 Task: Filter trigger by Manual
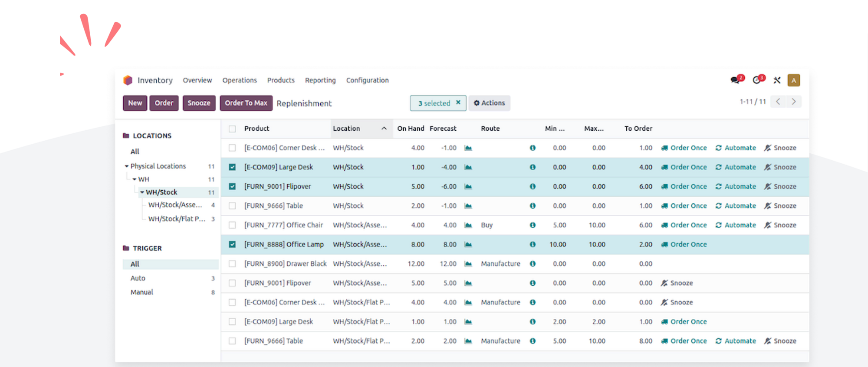(x=142, y=292)
